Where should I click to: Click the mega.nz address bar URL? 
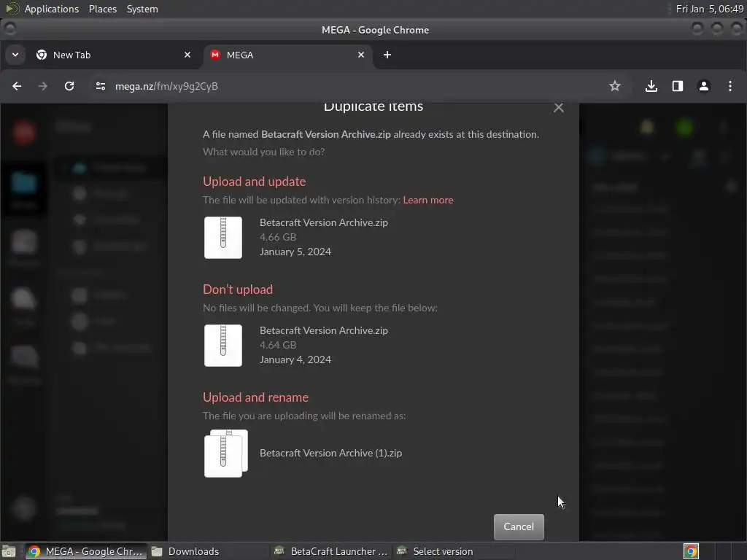pyautogui.click(x=167, y=86)
